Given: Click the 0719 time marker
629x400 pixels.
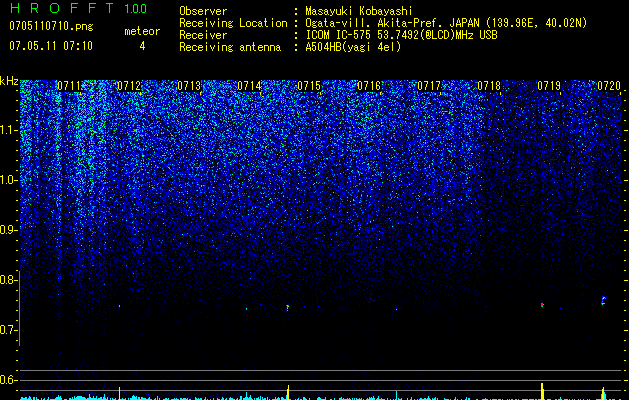Looking at the screenshot, I should [549, 86].
